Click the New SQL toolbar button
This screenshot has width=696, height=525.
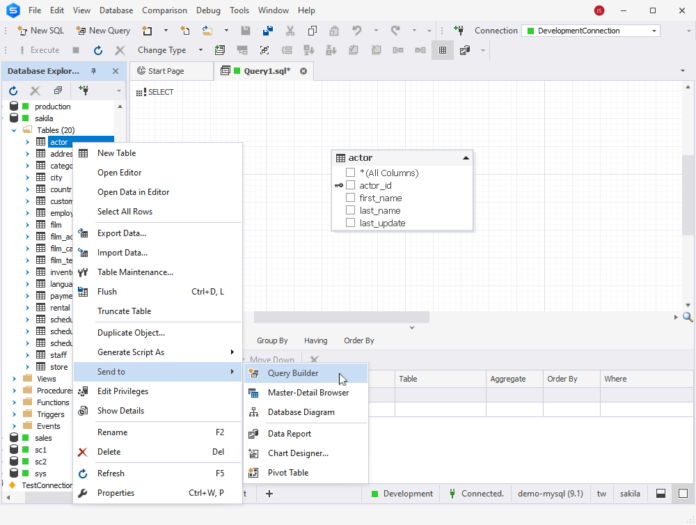40,31
